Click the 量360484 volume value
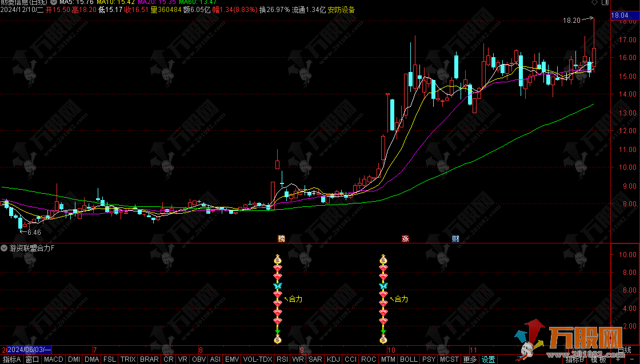Screen dimensions: 640x364 tap(166, 10)
